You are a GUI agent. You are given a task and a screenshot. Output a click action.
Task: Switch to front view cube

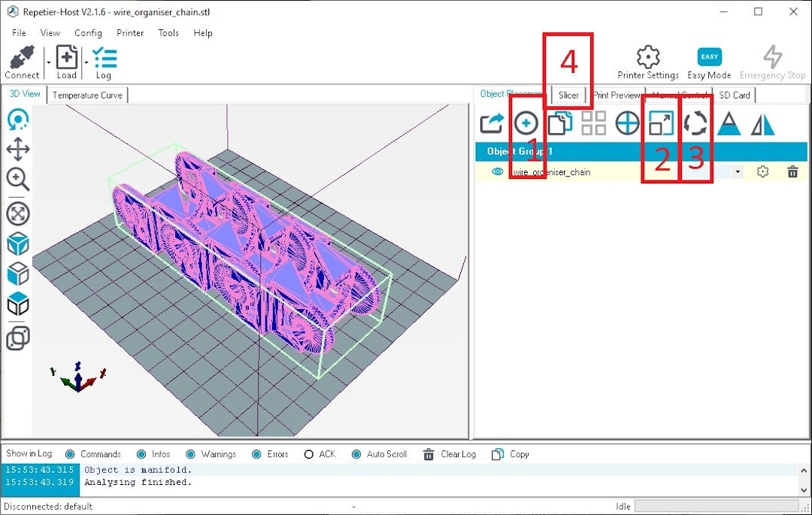18,274
